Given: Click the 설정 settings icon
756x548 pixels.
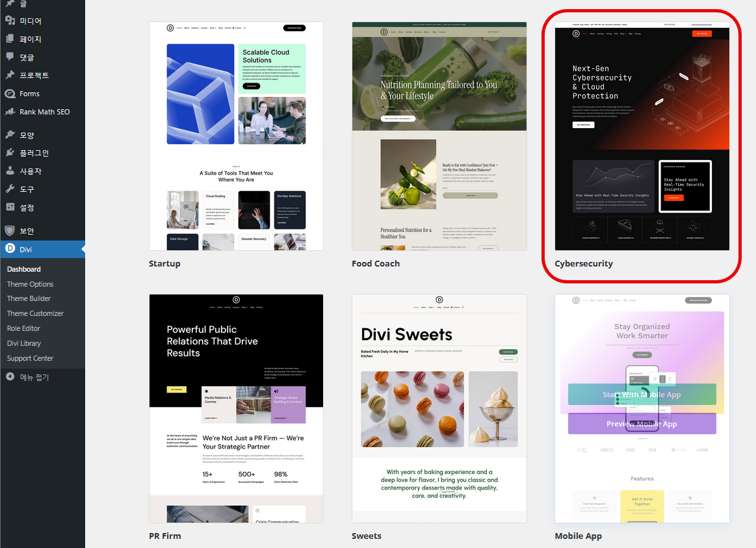Looking at the screenshot, I should point(10,207).
